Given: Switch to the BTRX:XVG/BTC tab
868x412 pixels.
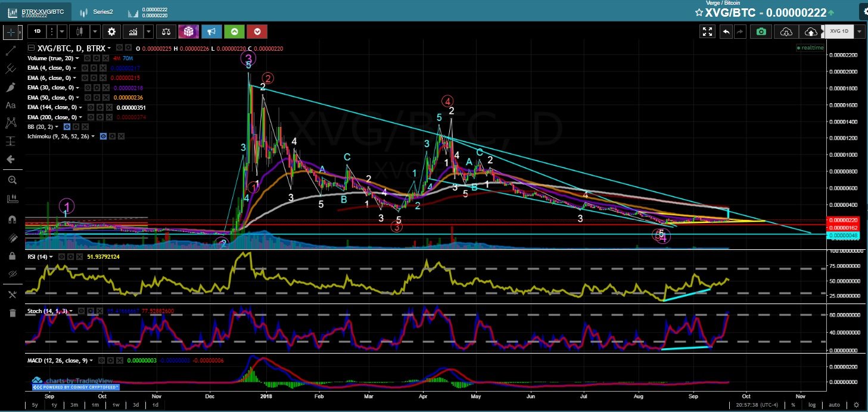Looking at the screenshot, I should (37, 11).
